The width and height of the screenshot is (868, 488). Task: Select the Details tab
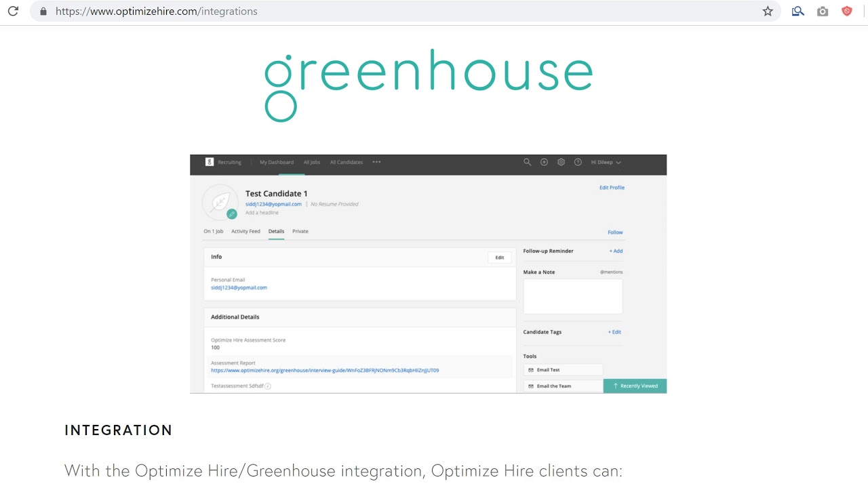(x=276, y=231)
